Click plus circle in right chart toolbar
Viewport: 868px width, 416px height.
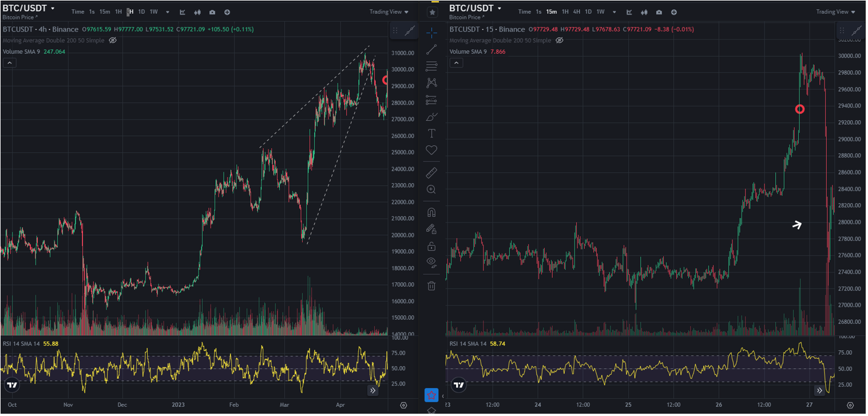(674, 12)
